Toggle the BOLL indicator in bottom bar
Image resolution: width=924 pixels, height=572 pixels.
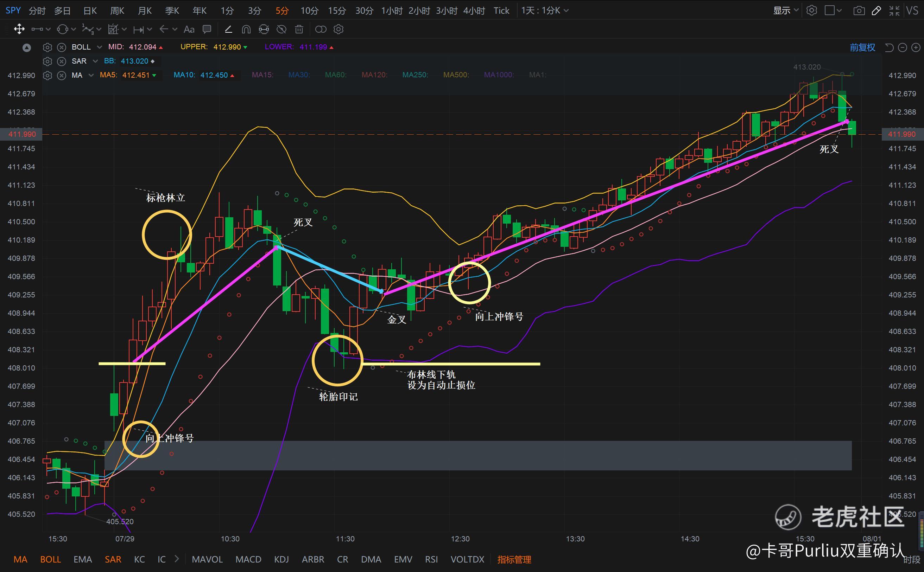(x=50, y=559)
